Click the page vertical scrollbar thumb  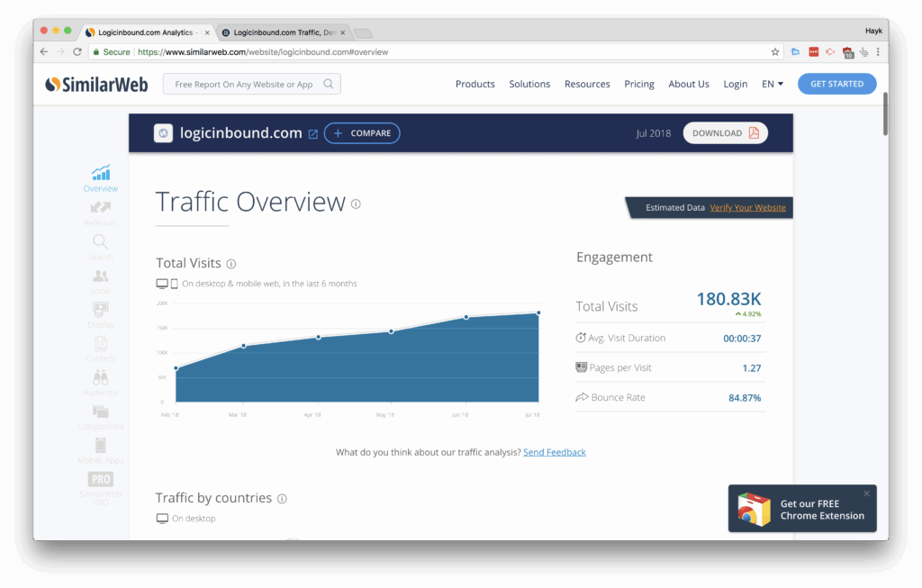pos(885,114)
